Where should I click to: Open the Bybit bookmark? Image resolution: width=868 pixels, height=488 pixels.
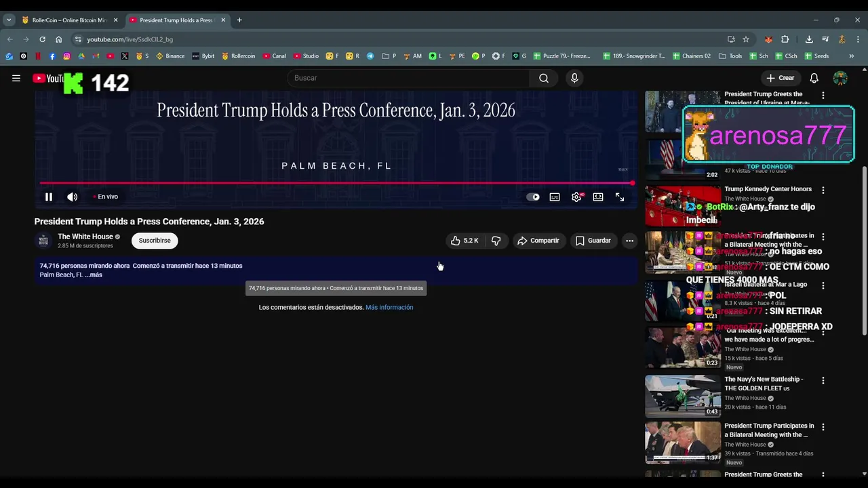pyautogui.click(x=203, y=56)
